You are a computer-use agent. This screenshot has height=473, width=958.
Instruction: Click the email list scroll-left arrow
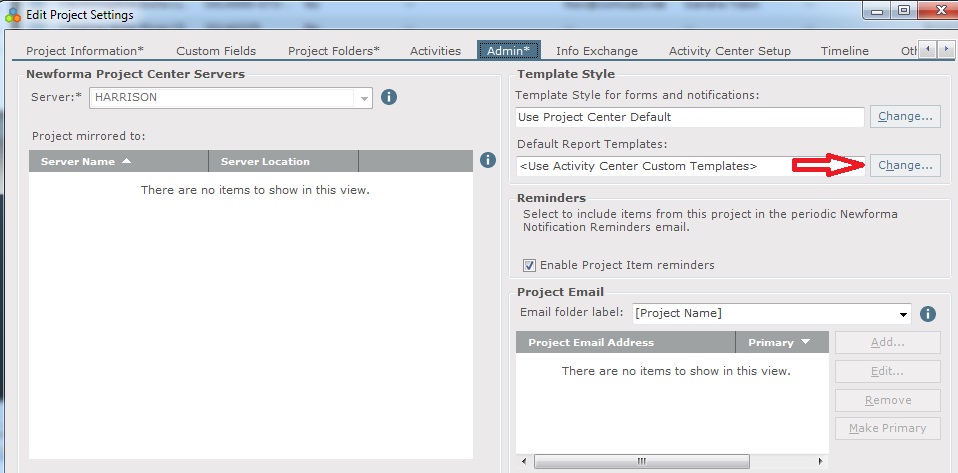524,461
